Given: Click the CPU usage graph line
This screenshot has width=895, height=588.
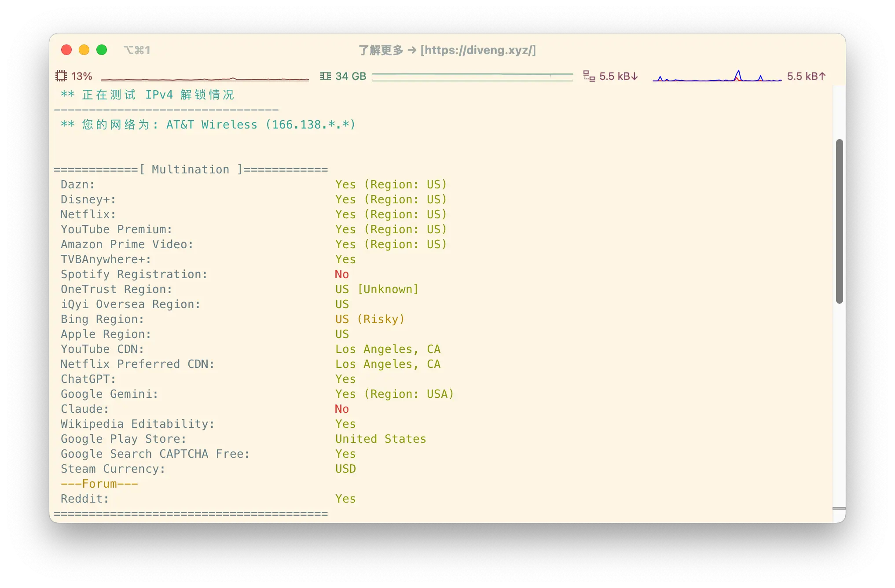Looking at the screenshot, I should click(205, 79).
